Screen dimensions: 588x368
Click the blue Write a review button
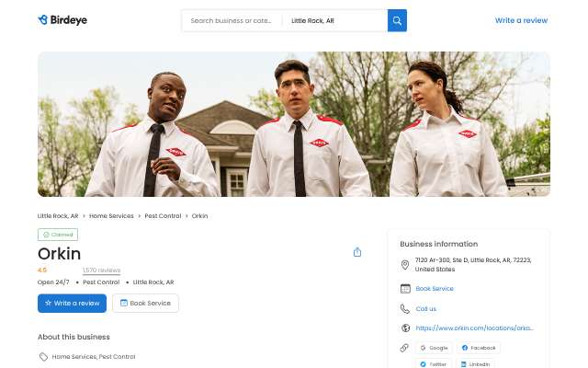pyautogui.click(x=72, y=303)
